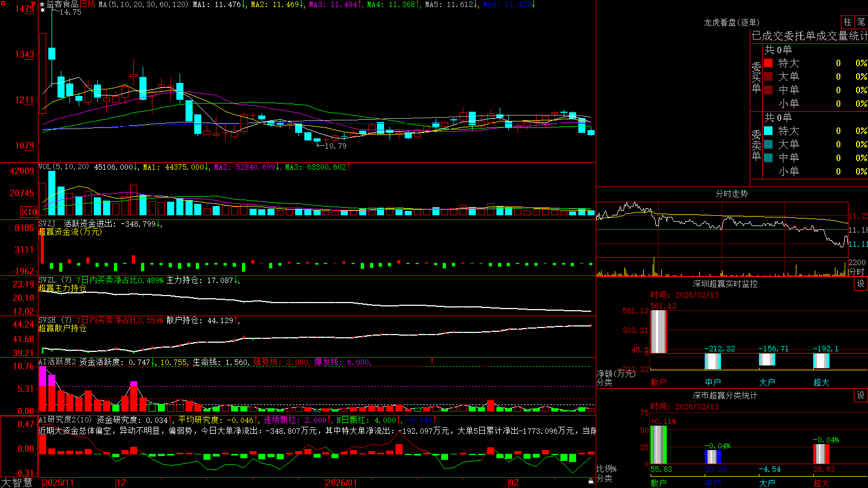
Task: Click the 已成交委托单成交量统计 header
Action: tap(809, 36)
